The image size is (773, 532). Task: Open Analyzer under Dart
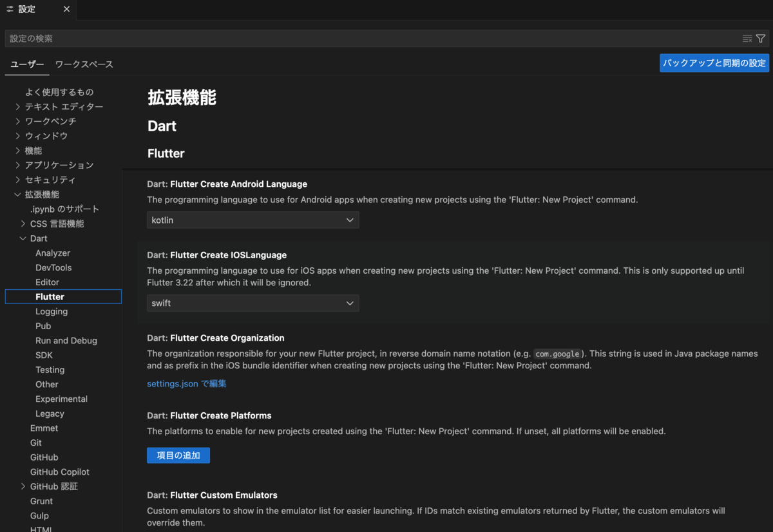pos(53,253)
